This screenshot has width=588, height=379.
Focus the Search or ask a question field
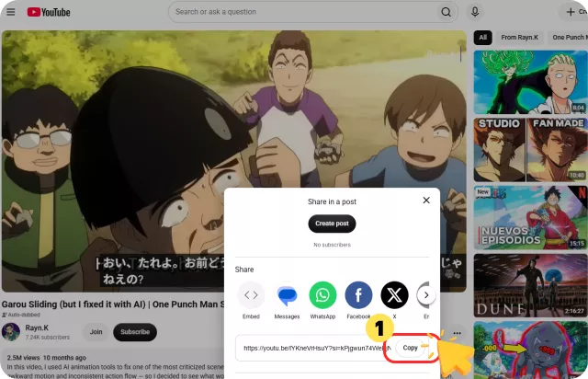coord(304,12)
